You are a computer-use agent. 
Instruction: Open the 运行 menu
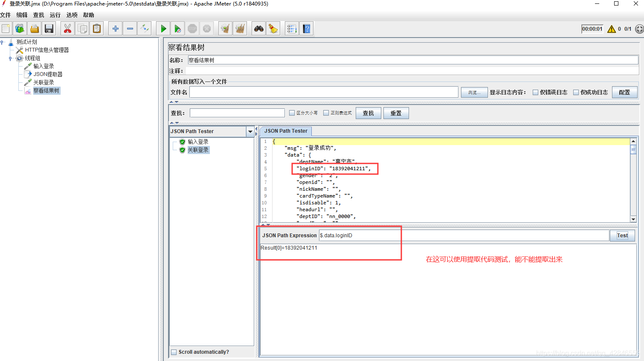55,15
